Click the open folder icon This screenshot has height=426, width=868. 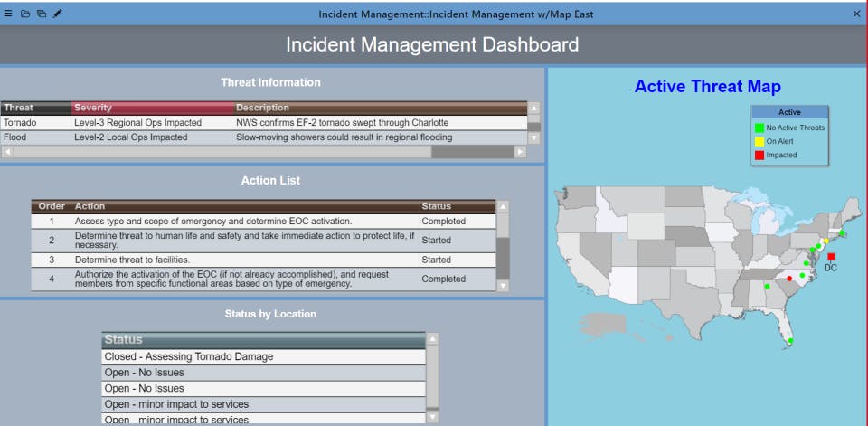pyautogui.click(x=25, y=14)
